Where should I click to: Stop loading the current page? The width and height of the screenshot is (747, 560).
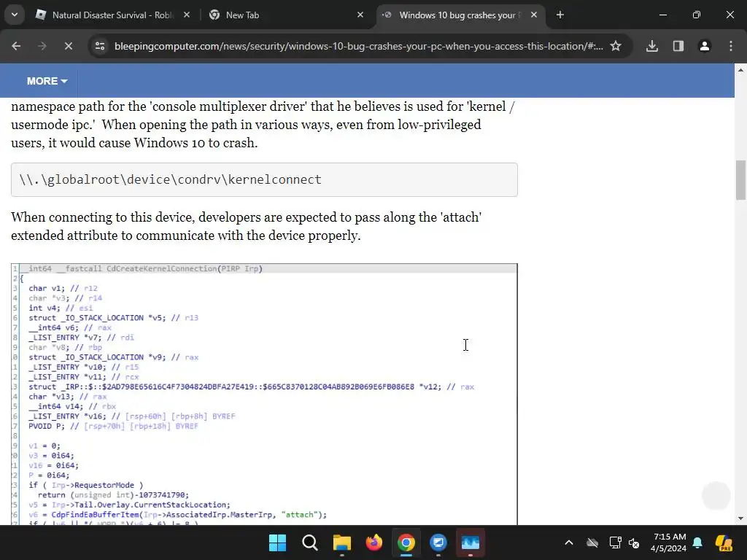(x=68, y=46)
